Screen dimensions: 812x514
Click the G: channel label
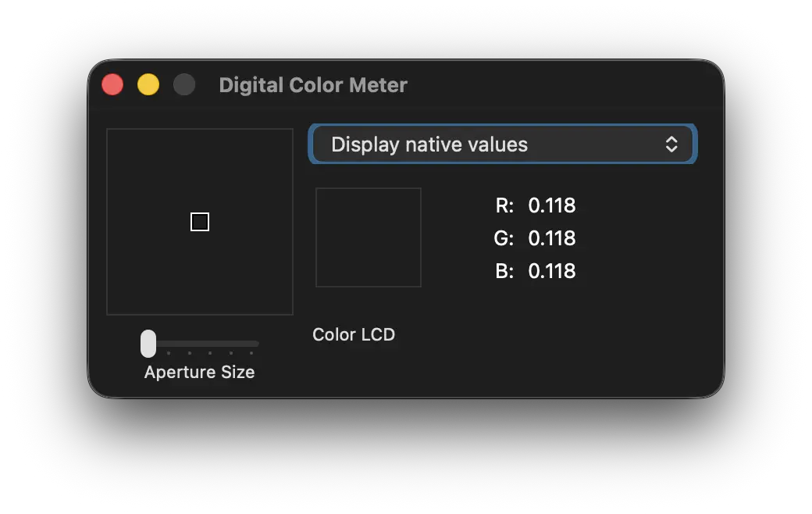504,238
